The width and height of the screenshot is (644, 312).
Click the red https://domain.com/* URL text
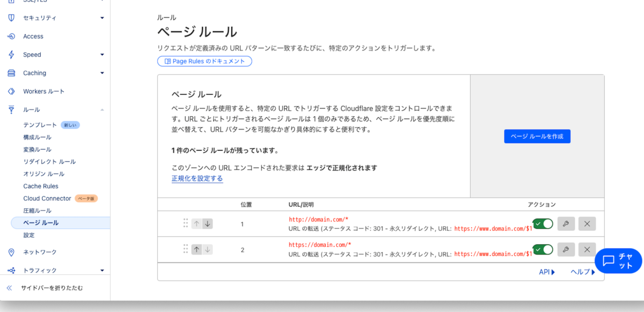[320, 245]
